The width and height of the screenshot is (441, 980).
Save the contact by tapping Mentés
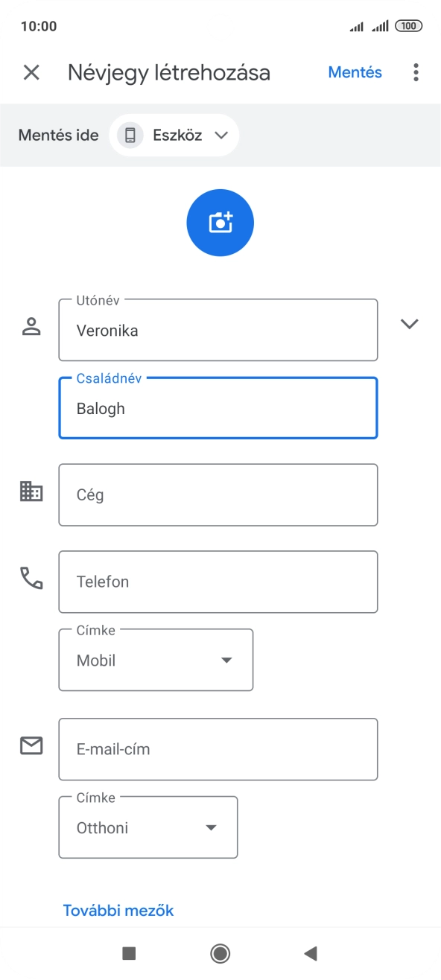[355, 72]
